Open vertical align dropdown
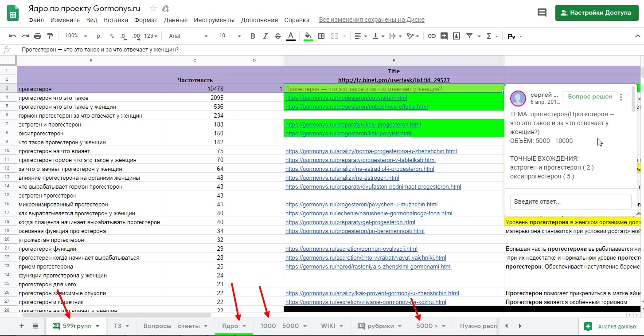This screenshot has width=644, height=336. pos(378,36)
